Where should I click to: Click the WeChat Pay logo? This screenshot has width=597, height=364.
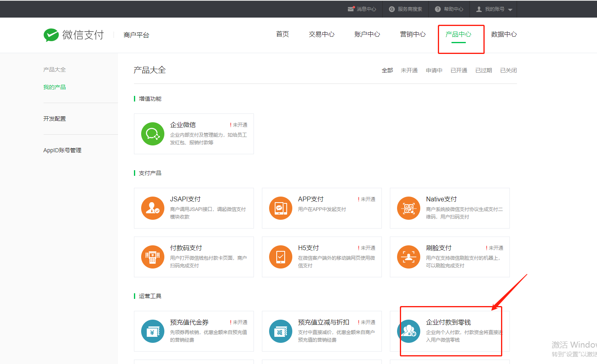(x=74, y=35)
